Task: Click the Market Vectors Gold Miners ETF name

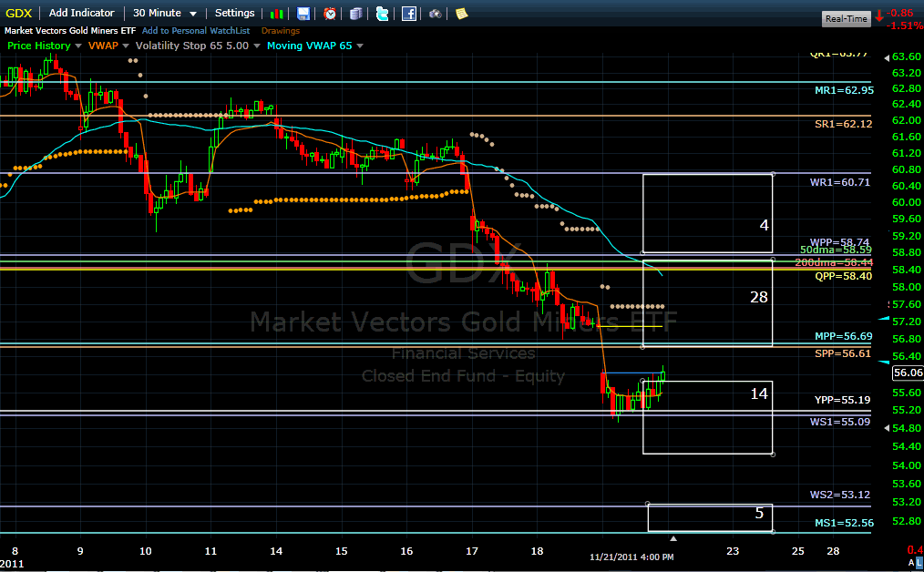Action: pos(70,31)
